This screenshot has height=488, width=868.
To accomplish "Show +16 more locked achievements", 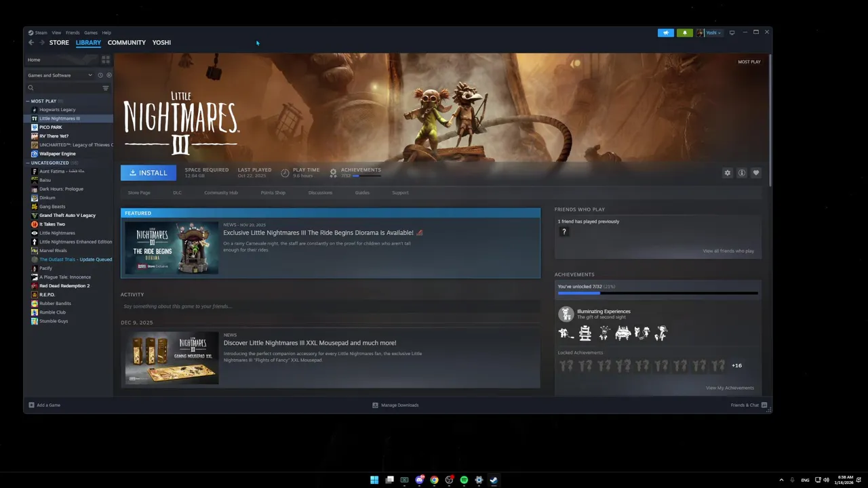I will point(736,366).
